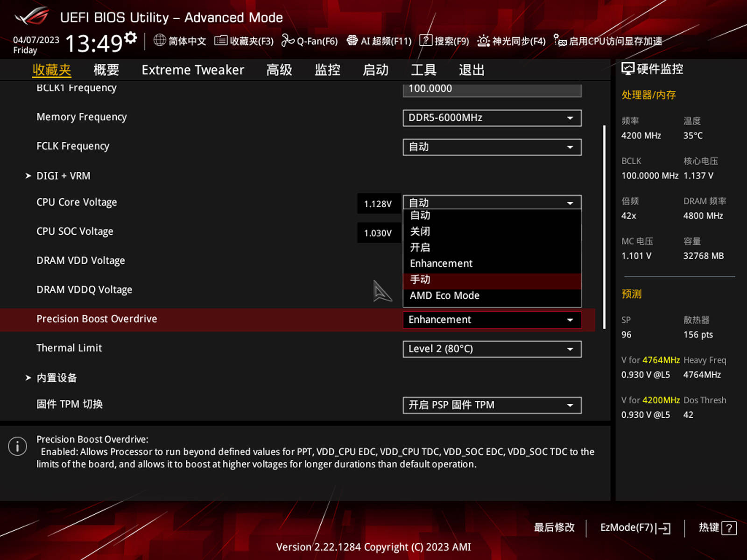
Task: Select the CPU SOC Voltage row
Action: click(x=297, y=232)
